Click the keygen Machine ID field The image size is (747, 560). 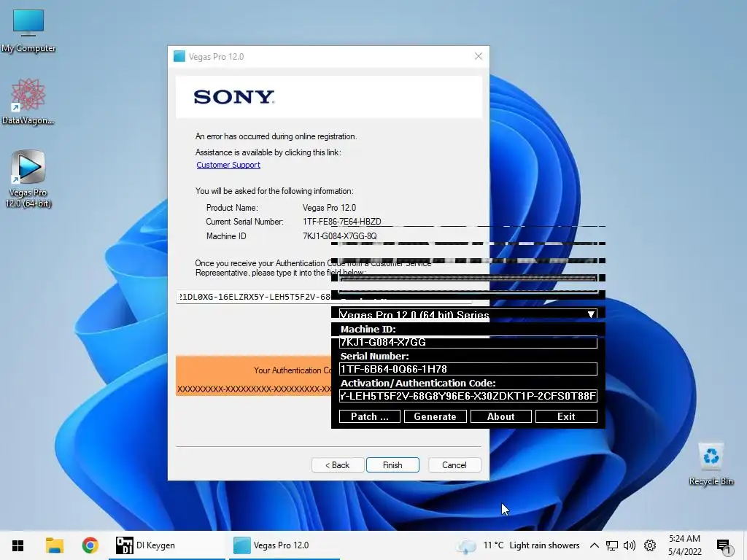[468, 342]
